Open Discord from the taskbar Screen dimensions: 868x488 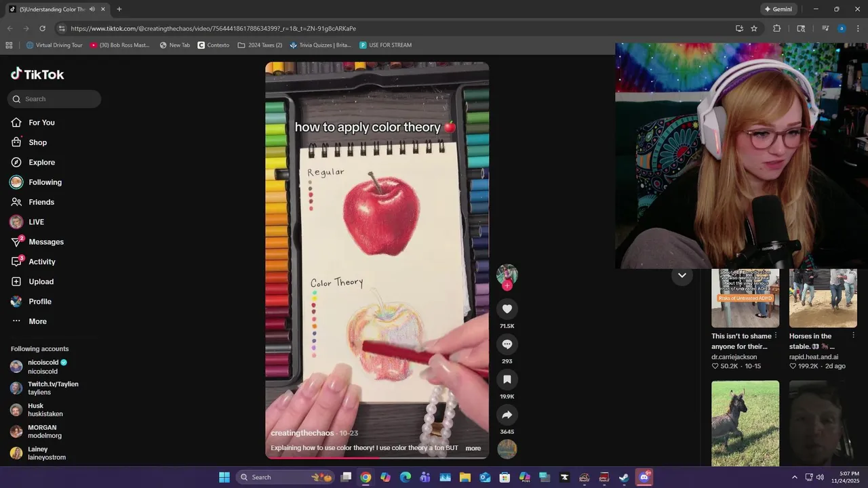[644, 477]
